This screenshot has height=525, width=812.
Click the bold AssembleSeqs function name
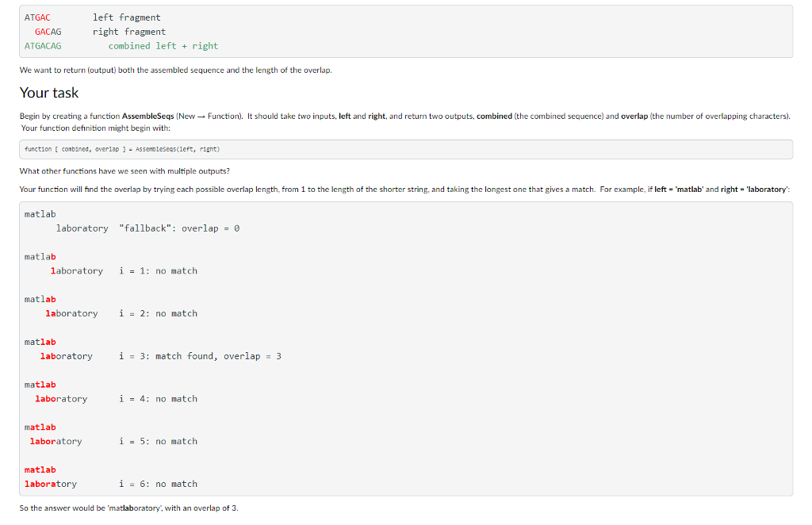[x=147, y=116]
